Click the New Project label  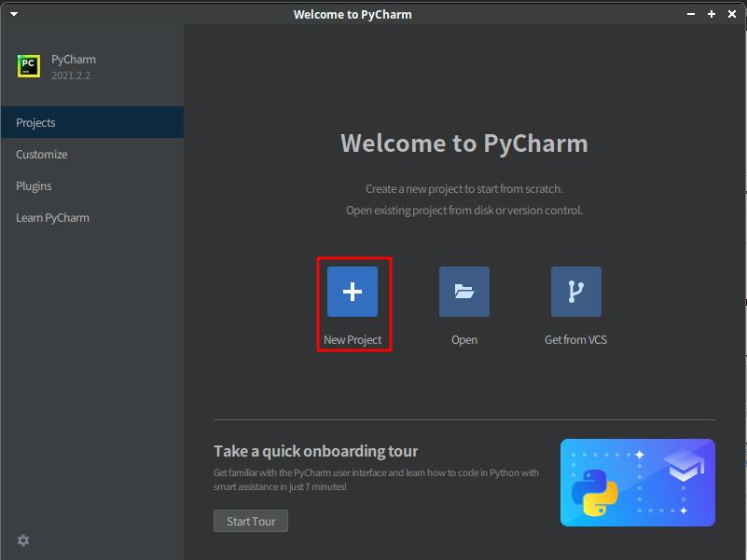click(x=353, y=340)
